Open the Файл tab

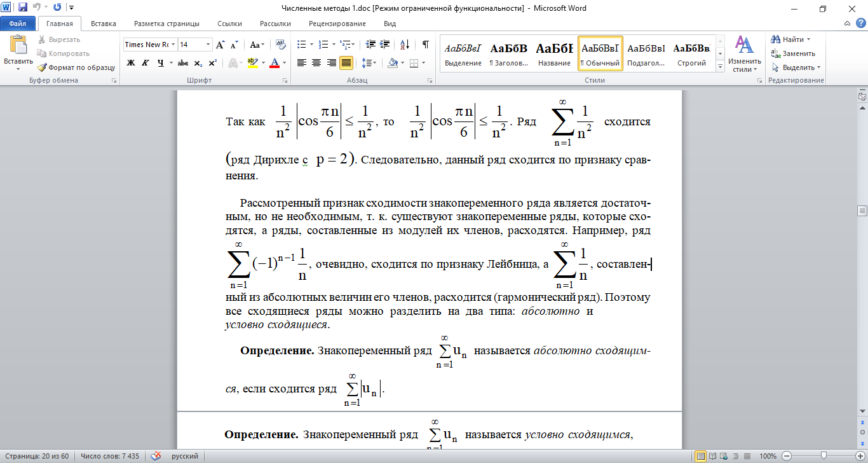tap(18, 24)
